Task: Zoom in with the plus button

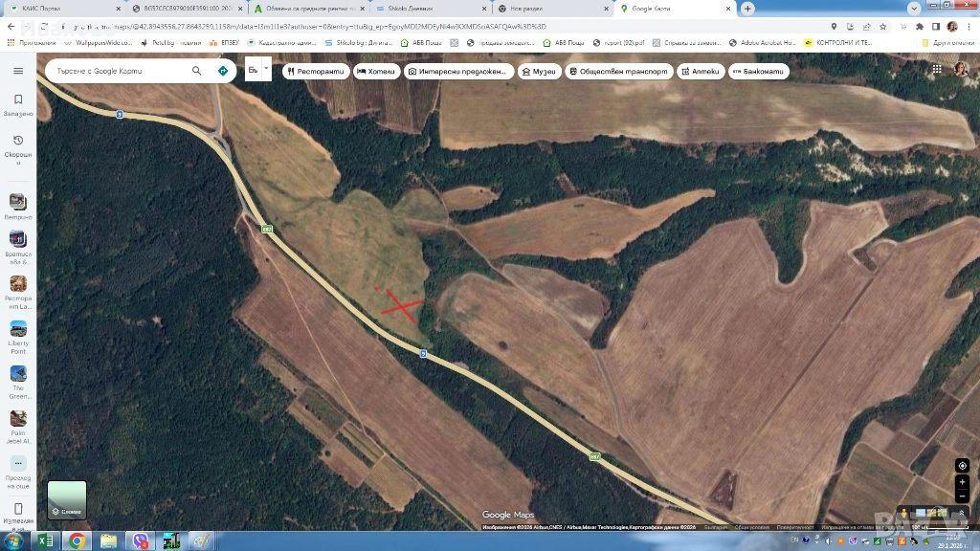Action: (x=962, y=482)
